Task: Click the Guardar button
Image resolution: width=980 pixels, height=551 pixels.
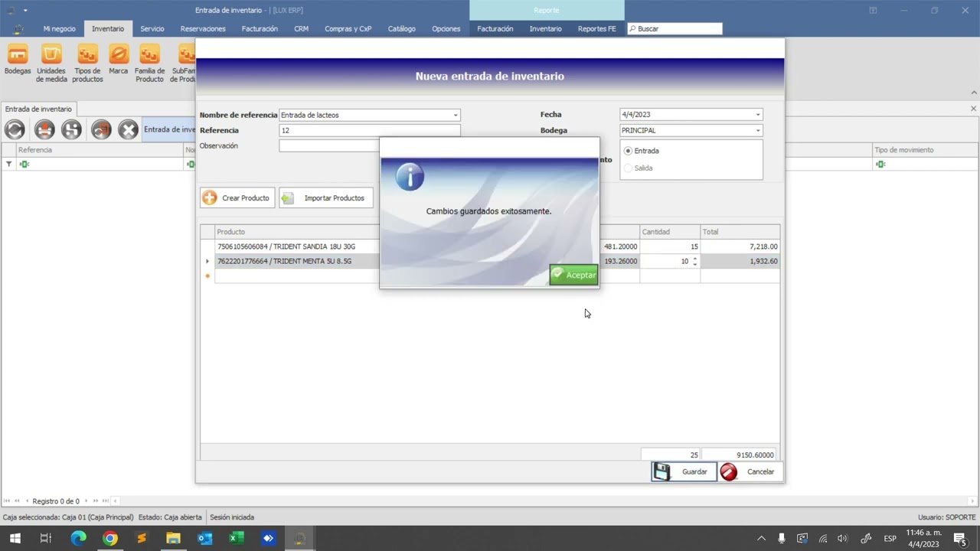Action: 684,471
